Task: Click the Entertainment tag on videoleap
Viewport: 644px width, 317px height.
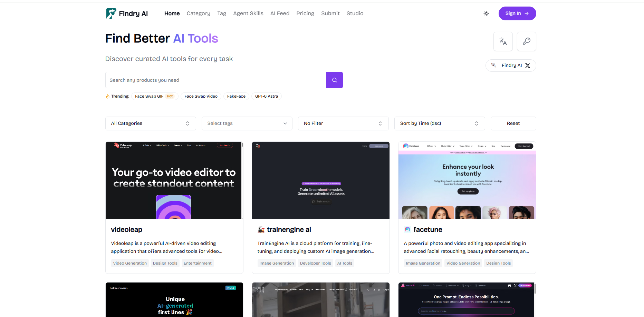Action: click(198, 263)
